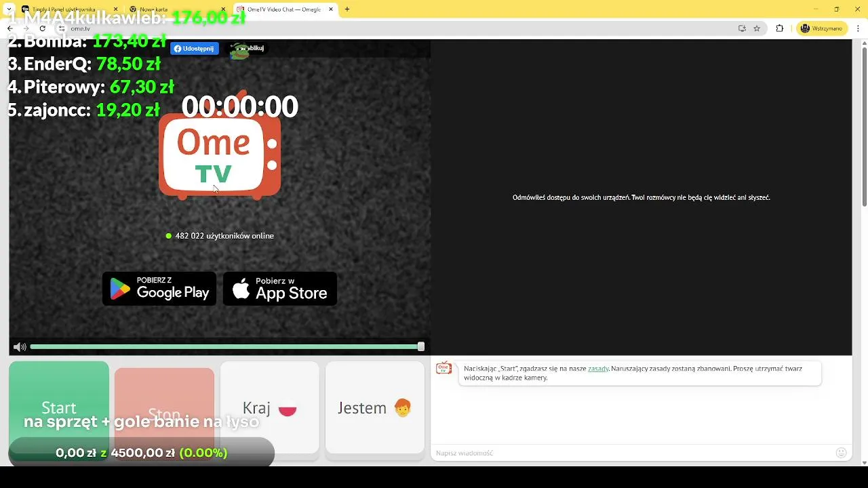Adjust the green volume slider bar
Image resolution: width=868 pixels, height=488 pixels.
(x=226, y=347)
